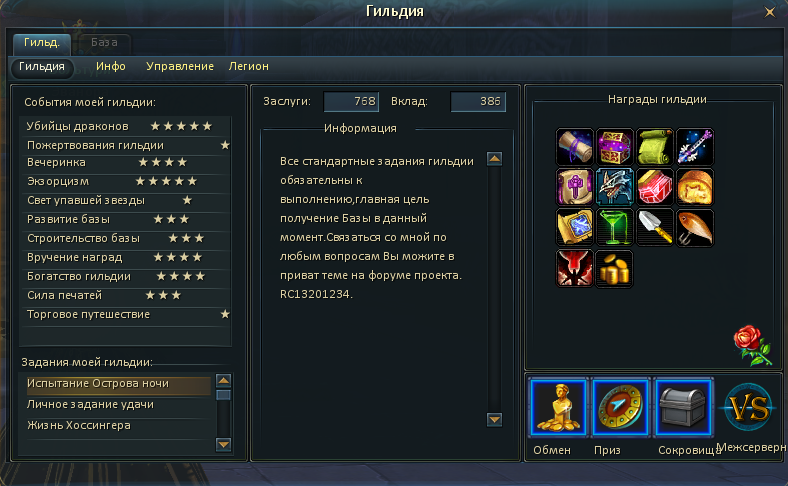Open the Обмен golden statue icon
Viewport: 788px width, 486px height.
[x=558, y=408]
